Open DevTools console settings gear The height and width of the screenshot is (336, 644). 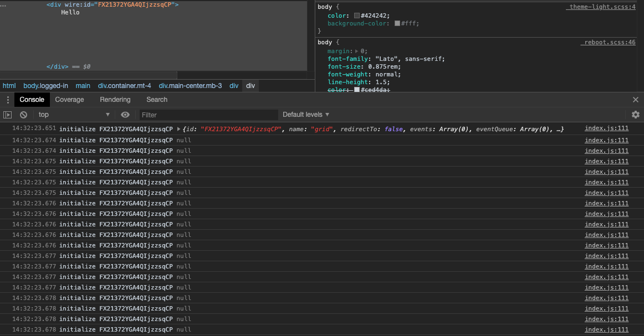(636, 115)
